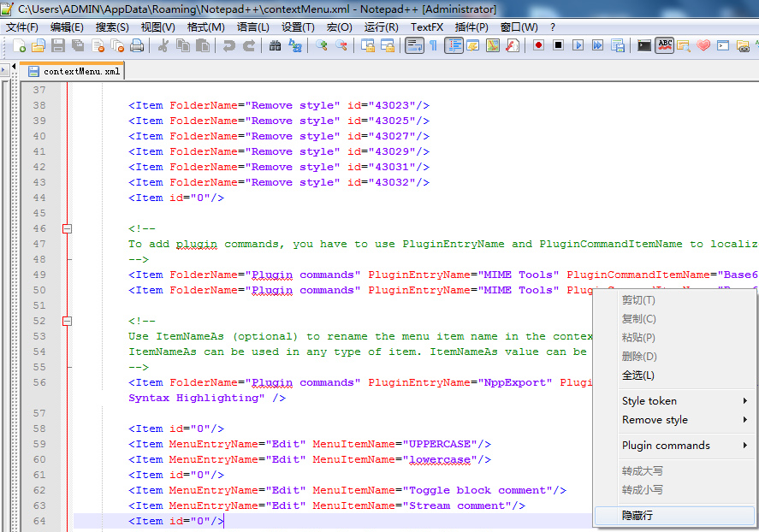Select 隐藏行 in the context menu

coord(637,516)
